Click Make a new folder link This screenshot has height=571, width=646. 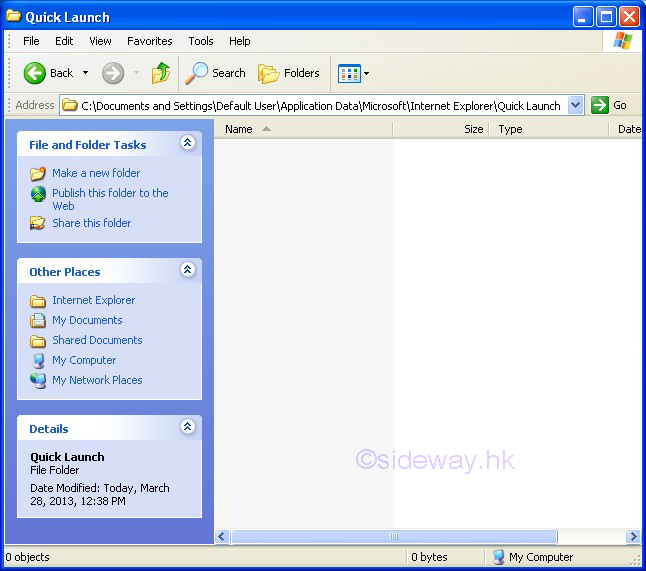coord(96,173)
